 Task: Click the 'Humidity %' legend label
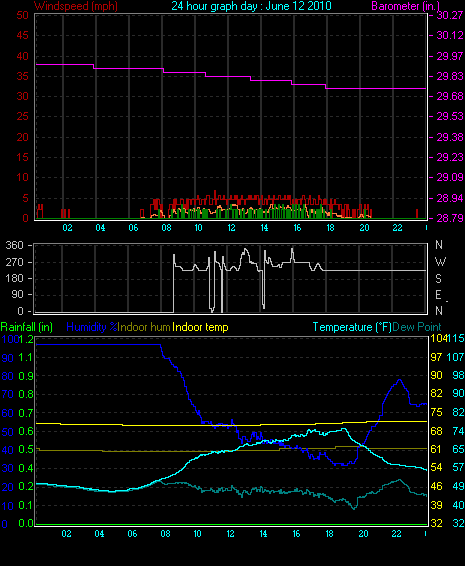92,327
